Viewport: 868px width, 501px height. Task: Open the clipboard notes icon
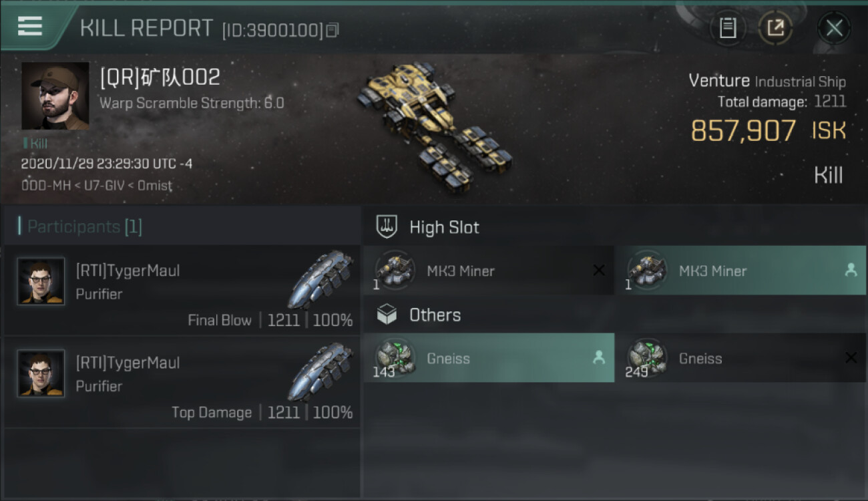point(727,28)
